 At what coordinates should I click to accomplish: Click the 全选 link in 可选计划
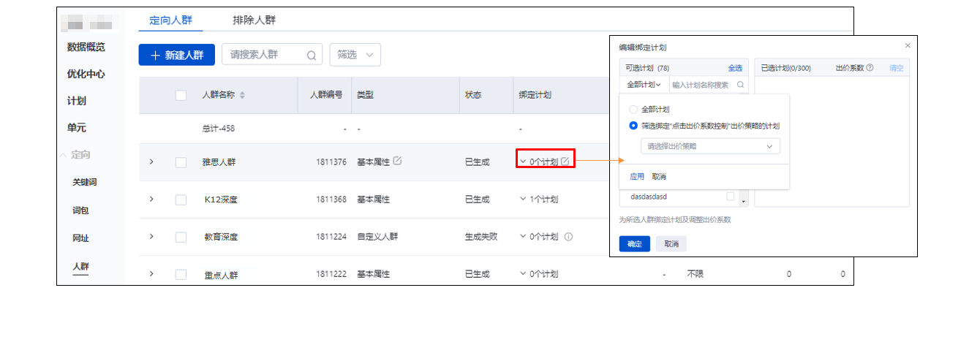click(x=734, y=68)
